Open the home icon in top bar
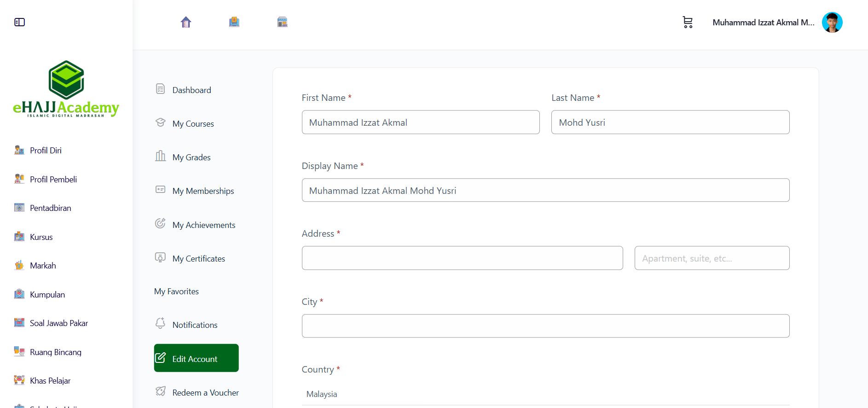 (x=186, y=22)
